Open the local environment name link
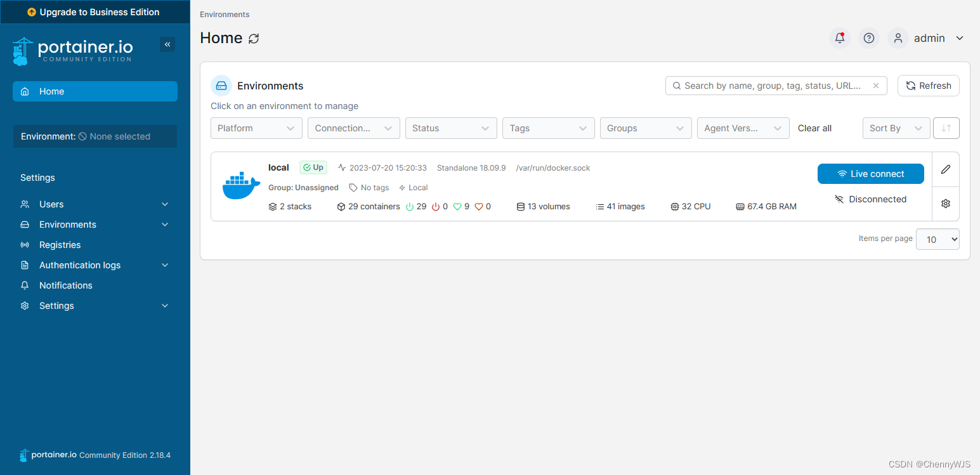The height and width of the screenshot is (475, 980). 278,167
